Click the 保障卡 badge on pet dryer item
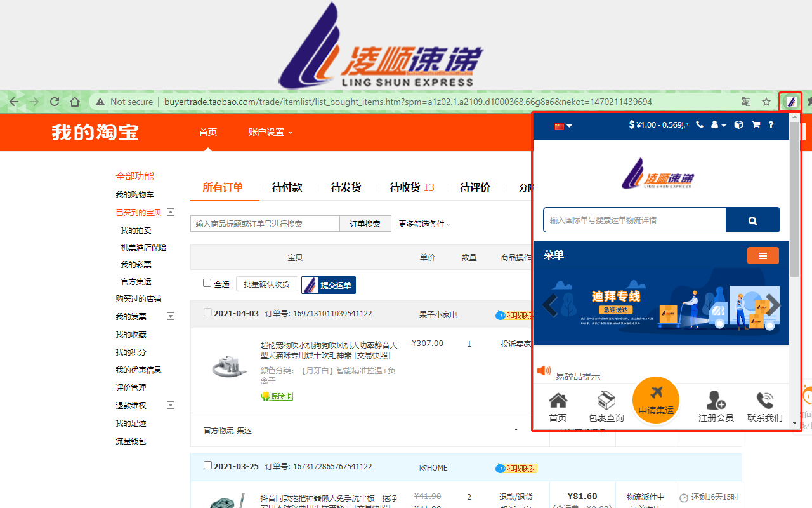Image resolution: width=812 pixels, height=508 pixels. [277, 396]
